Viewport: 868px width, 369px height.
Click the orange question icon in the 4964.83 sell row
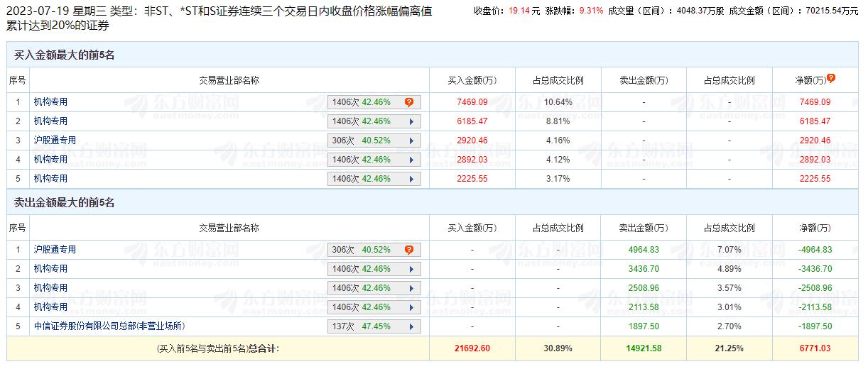(409, 250)
